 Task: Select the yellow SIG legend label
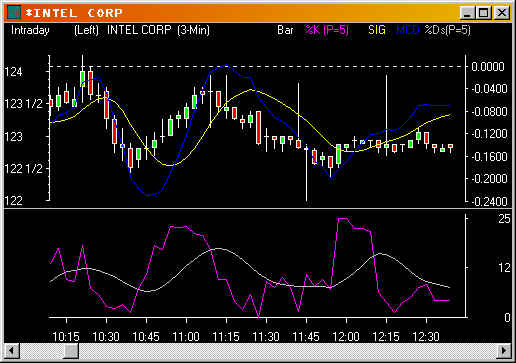377,30
